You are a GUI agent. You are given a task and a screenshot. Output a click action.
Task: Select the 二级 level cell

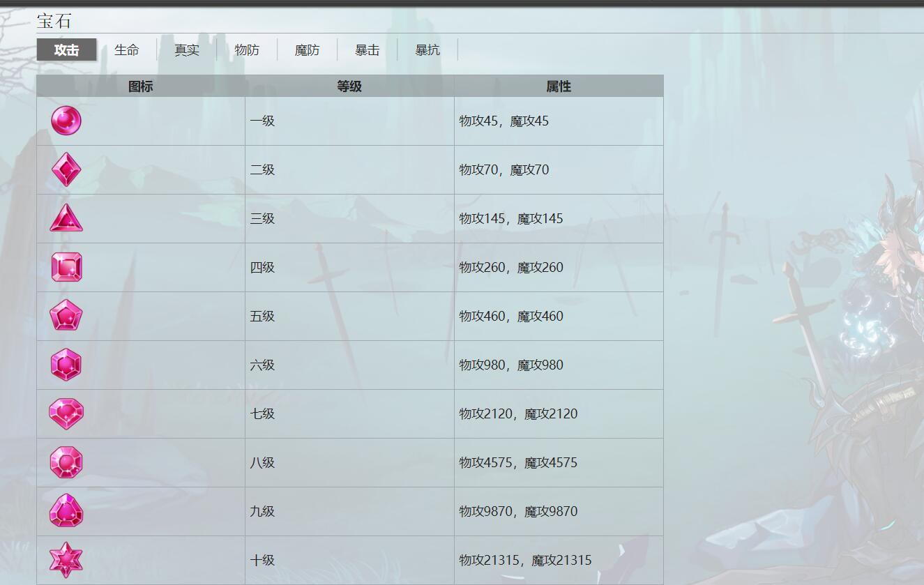click(349, 170)
